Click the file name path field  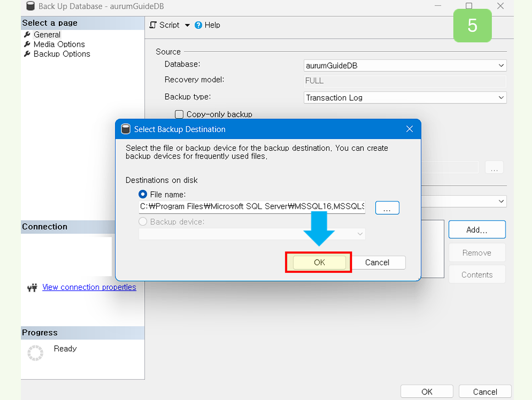pos(252,207)
